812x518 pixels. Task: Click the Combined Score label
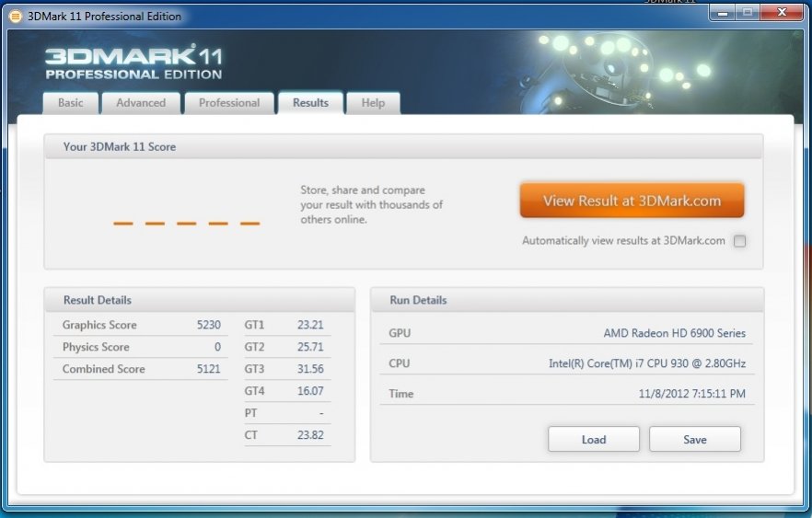[103, 369]
